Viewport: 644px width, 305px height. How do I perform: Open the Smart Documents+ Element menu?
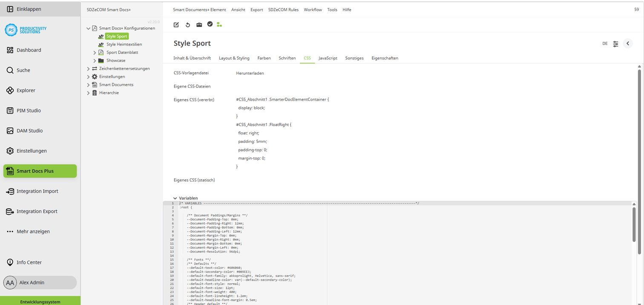(x=199, y=10)
